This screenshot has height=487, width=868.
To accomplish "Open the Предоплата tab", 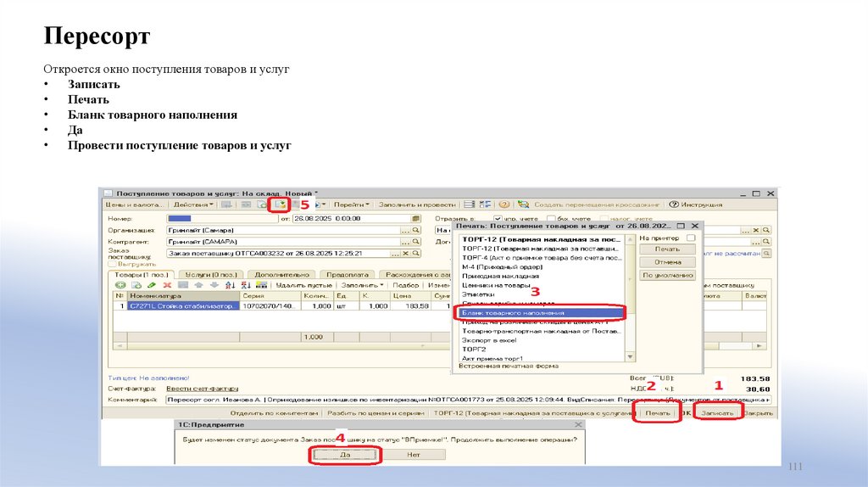I will (x=347, y=274).
